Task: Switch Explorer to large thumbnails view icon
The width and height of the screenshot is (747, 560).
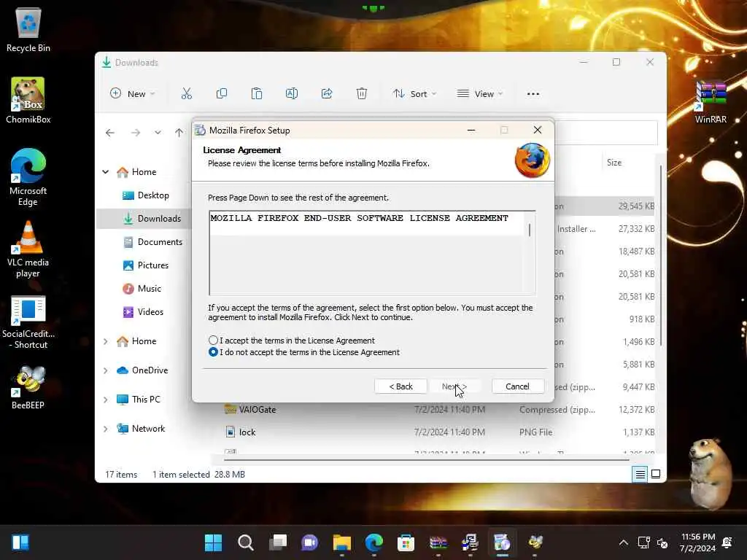Action: [x=656, y=474]
